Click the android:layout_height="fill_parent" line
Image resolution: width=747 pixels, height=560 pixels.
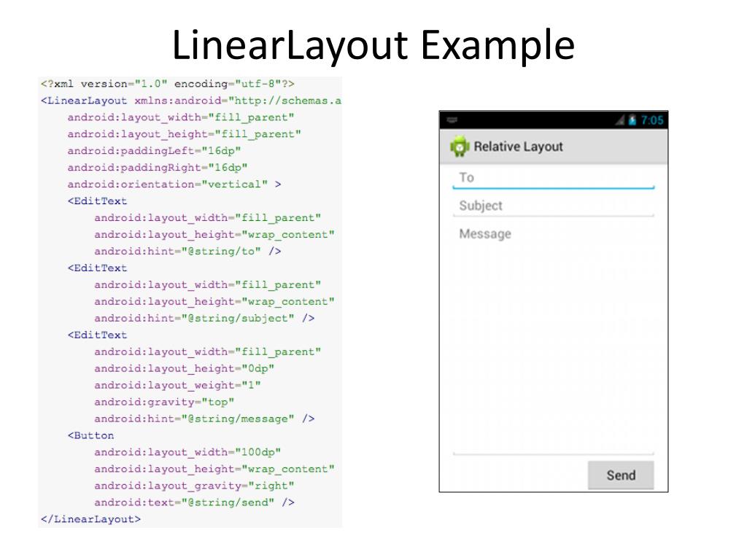[x=185, y=134]
